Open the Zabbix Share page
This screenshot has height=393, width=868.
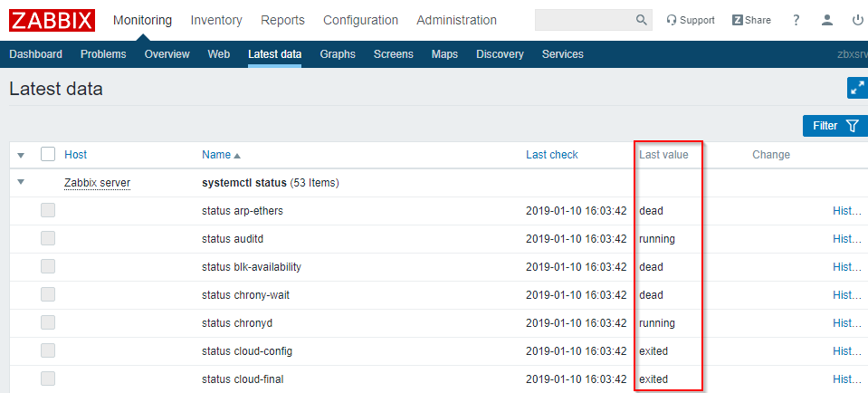[751, 20]
